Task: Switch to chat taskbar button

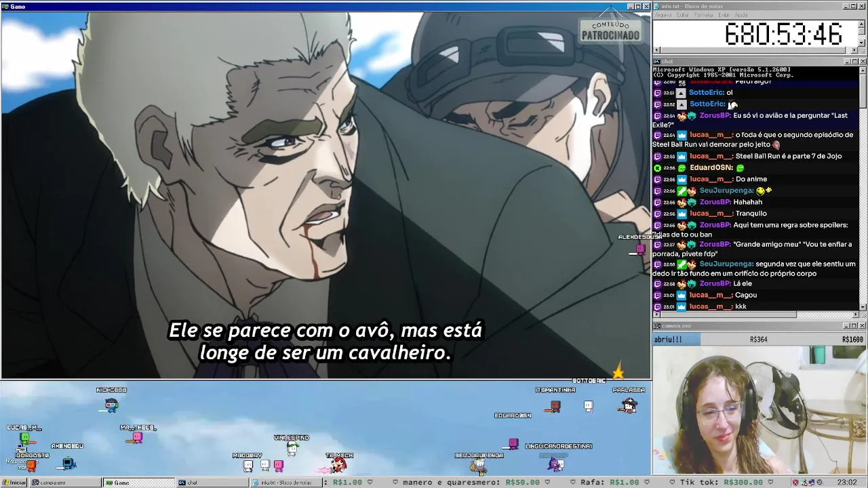Action: (212, 483)
